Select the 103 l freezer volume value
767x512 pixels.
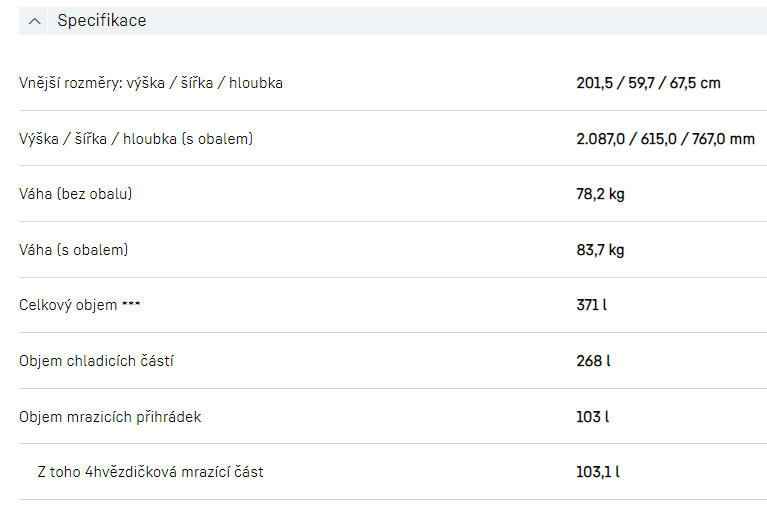pos(593,417)
